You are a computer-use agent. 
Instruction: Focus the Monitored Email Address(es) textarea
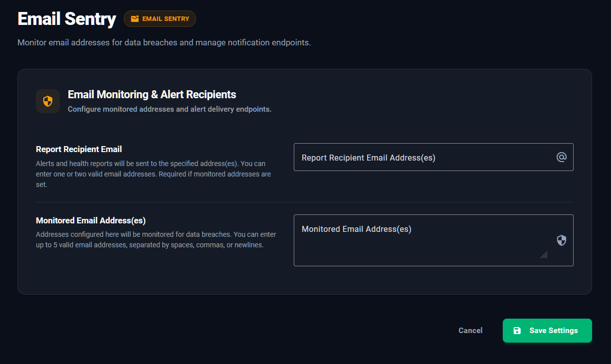pyautogui.click(x=433, y=240)
